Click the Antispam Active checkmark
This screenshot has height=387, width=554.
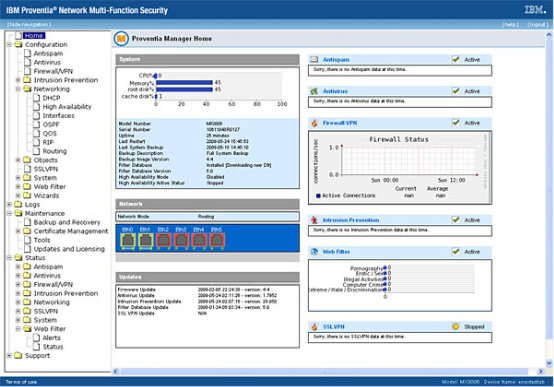coord(456,59)
